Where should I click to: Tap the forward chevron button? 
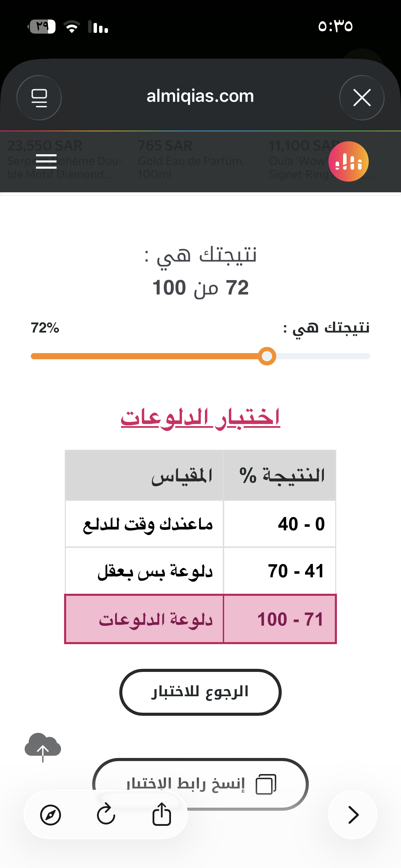(353, 815)
